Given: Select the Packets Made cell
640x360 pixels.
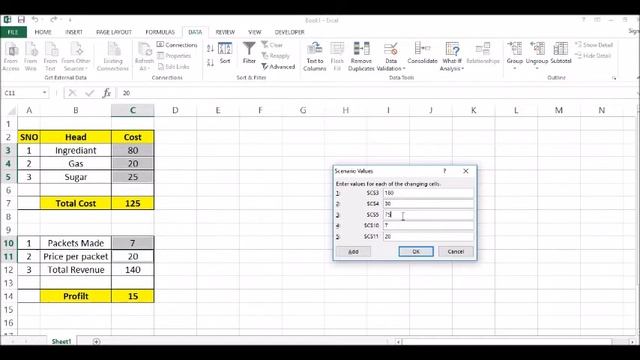Looking at the screenshot, I should coord(76,243).
